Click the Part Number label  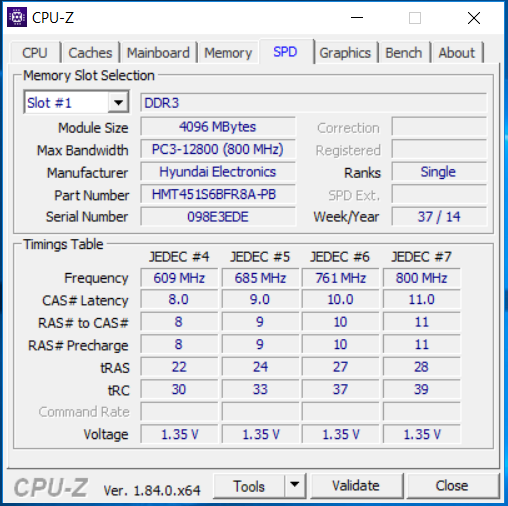point(92,195)
